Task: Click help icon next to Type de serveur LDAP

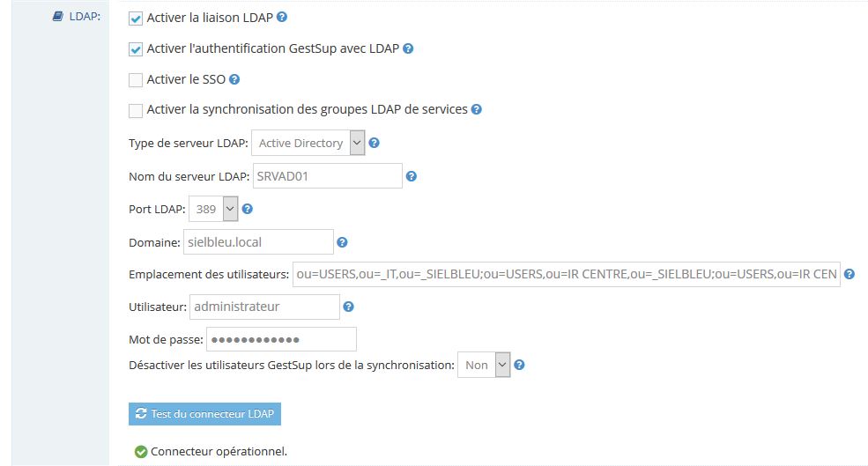Action: [x=375, y=144]
